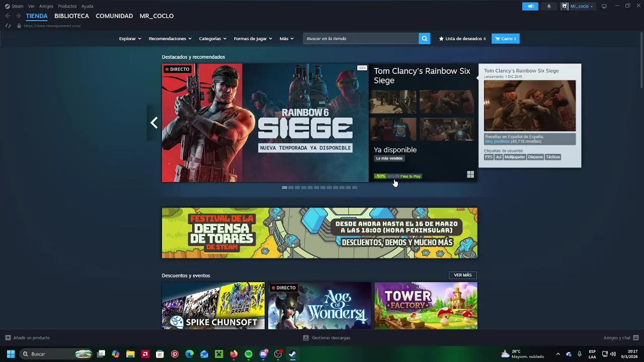Viewport: 644px width, 362px height.
Task: Switch to the BIBLIOTECA tab
Action: click(71, 16)
